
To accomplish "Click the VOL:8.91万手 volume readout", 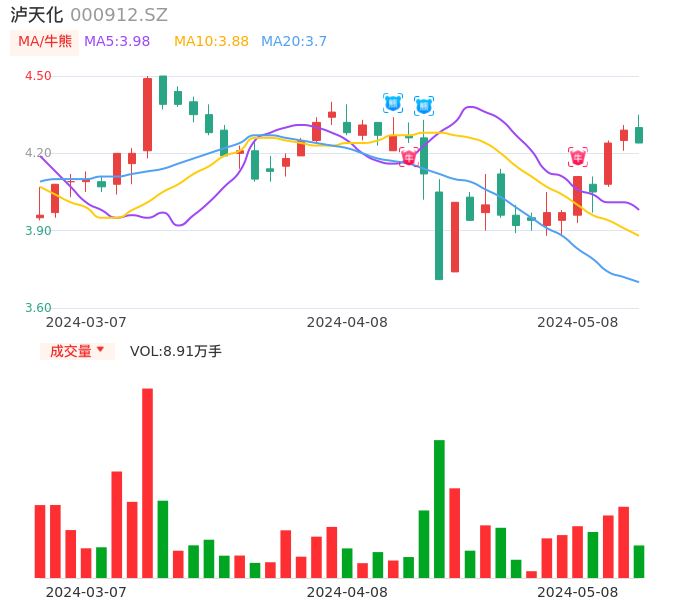I will point(176,351).
